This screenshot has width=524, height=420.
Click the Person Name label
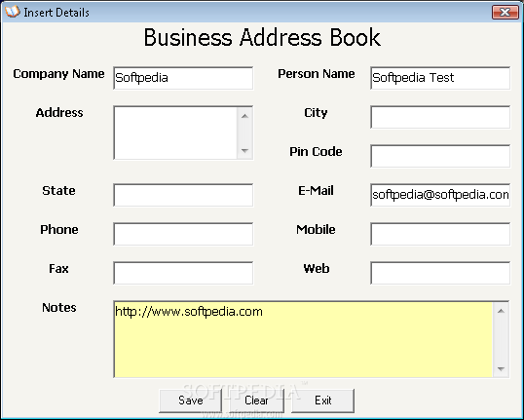click(x=317, y=74)
